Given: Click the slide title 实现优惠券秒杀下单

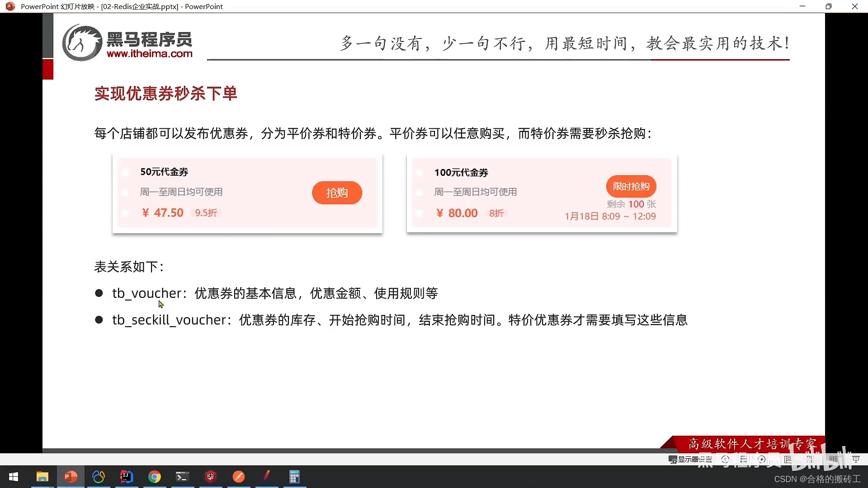Looking at the screenshot, I should (x=165, y=94).
